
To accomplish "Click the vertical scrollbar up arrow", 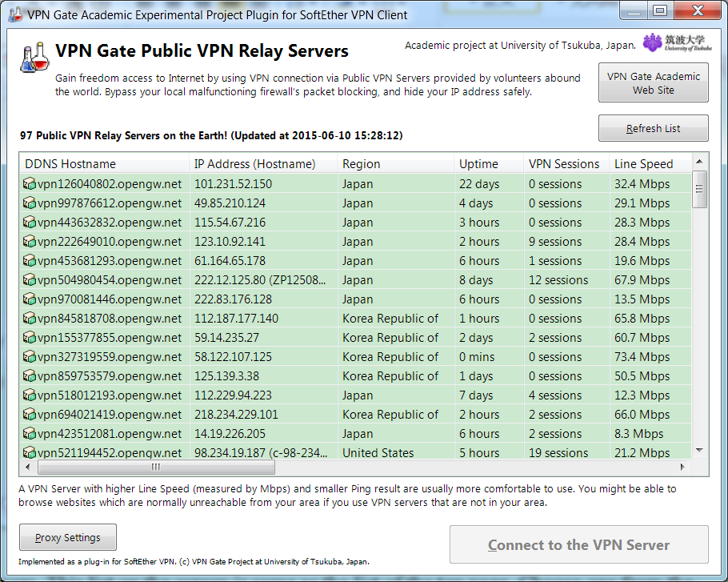I will coord(700,162).
